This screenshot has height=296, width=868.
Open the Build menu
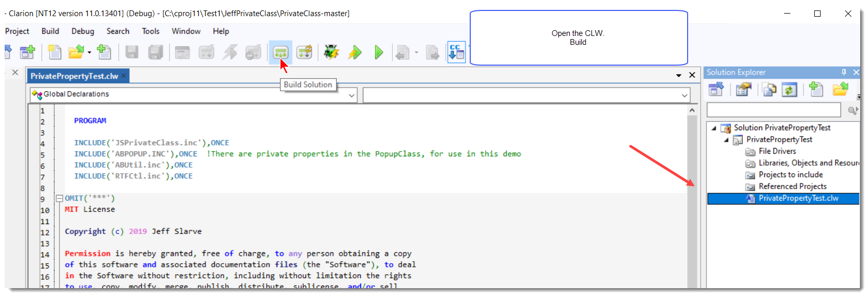(x=50, y=31)
